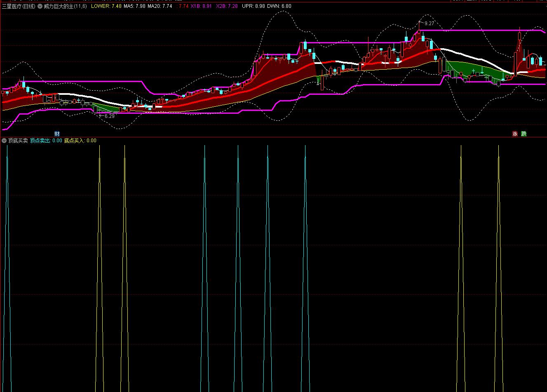Click the 顶点卖出: 0.00 readout
The image size is (547, 392).
click(x=46, y=141)
